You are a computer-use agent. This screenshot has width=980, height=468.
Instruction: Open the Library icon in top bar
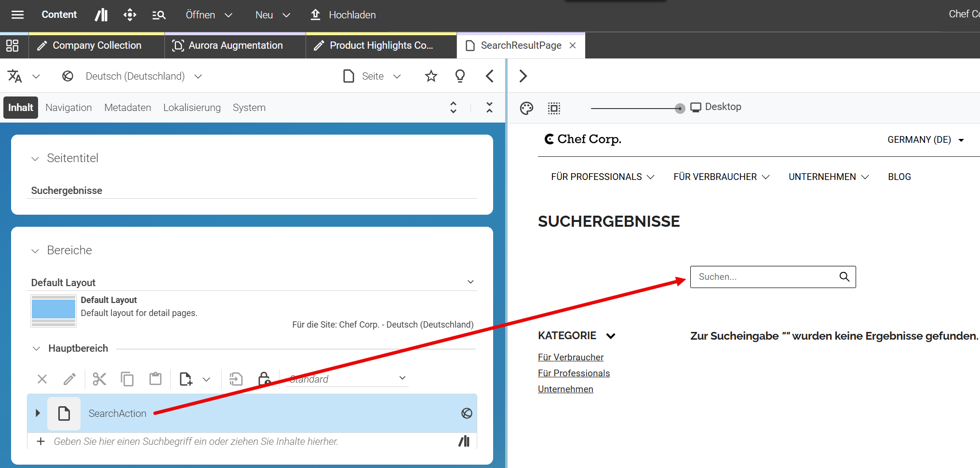[101, 14]
